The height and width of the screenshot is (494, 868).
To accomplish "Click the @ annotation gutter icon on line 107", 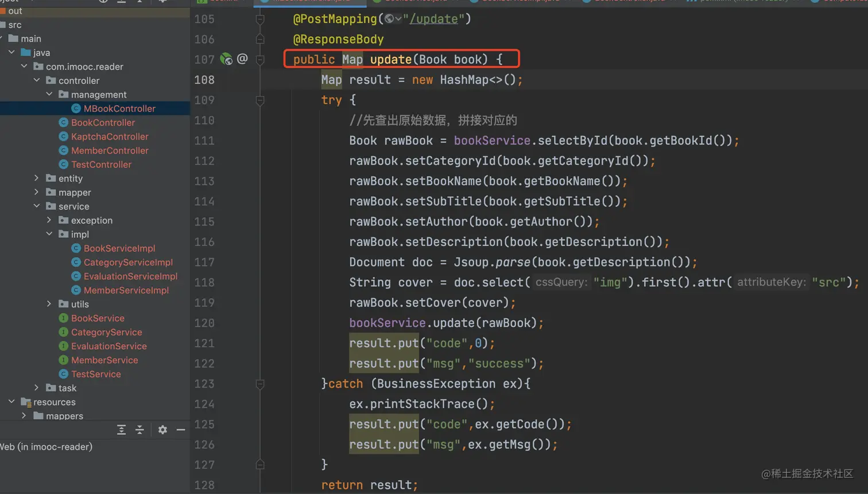I will coord(242,59).
